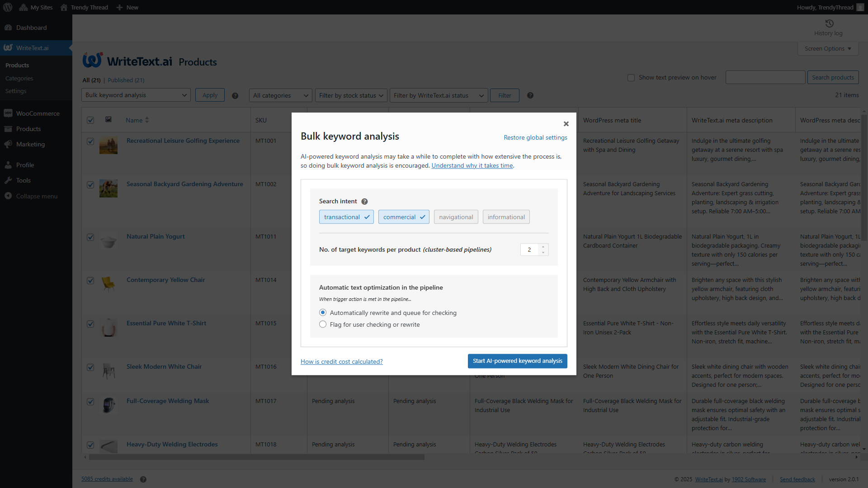The height and width of the screenshot is (488, 868).
Task: Focus the product search field
Action: 765,77
